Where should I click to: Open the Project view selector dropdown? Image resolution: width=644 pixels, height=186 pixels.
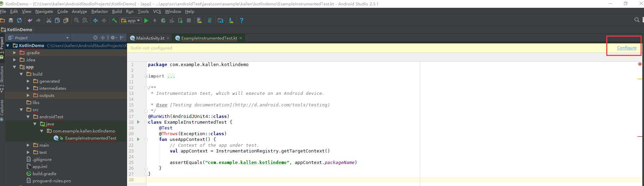pyautogui.click(x=39, y=38)
